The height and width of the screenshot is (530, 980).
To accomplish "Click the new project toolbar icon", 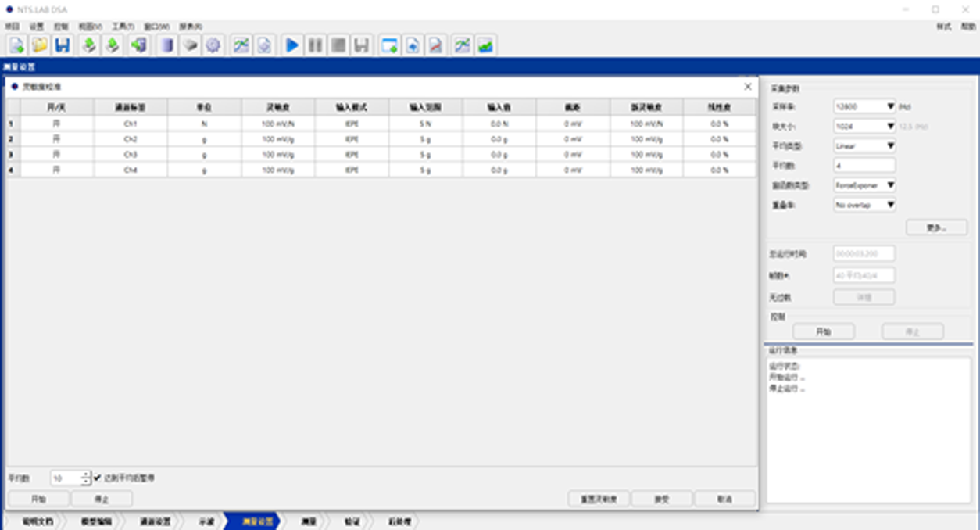I will pos(16,45).
